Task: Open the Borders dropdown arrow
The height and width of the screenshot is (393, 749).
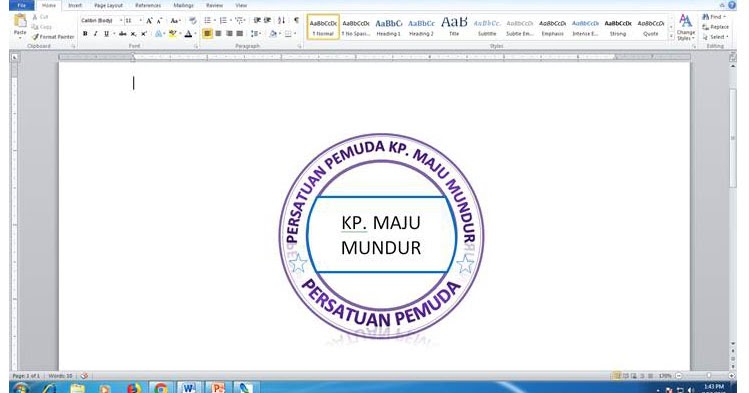Action: [x=295, y=34]
